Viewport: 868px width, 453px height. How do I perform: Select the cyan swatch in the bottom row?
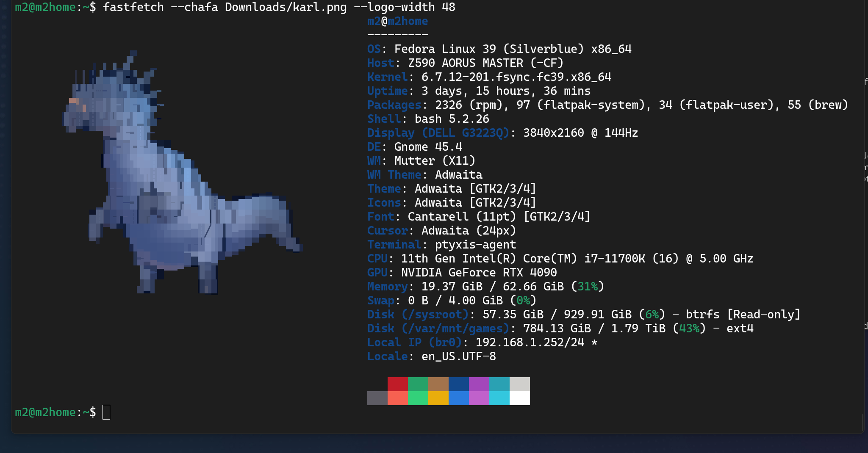point(499,398)
